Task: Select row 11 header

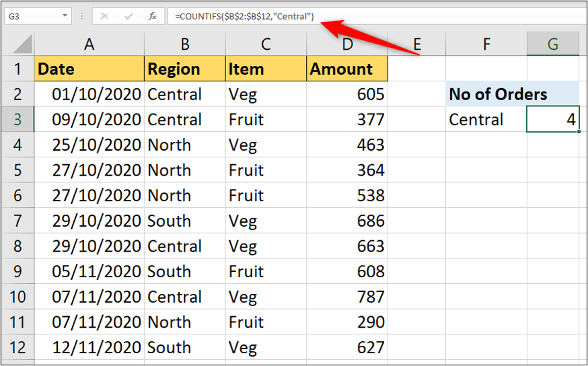Action: (17, 322)
